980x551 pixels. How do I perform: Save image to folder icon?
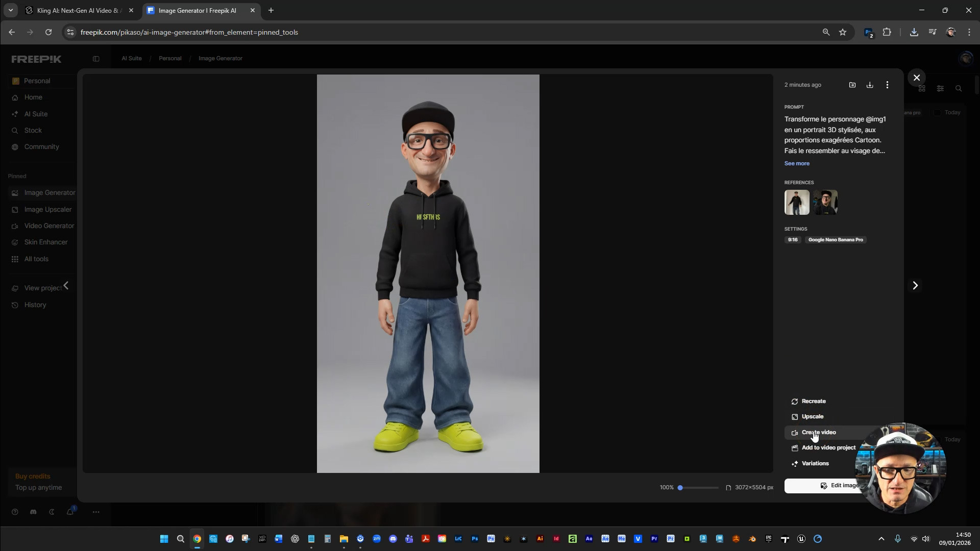[x=852, y=85]
